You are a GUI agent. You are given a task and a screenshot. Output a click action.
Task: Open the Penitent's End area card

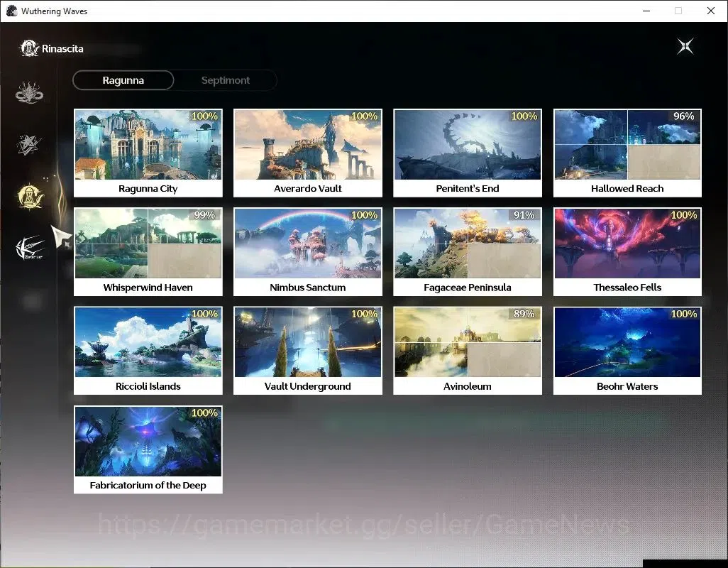point(468,153)
